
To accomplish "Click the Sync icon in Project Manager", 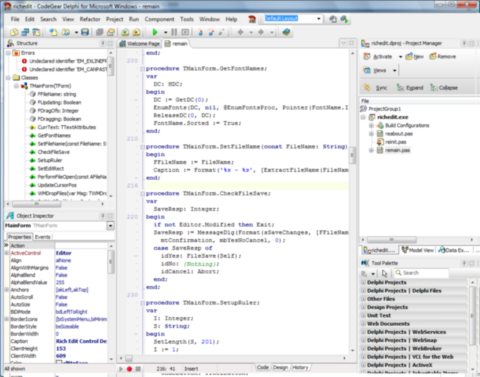I will [367, 88].
